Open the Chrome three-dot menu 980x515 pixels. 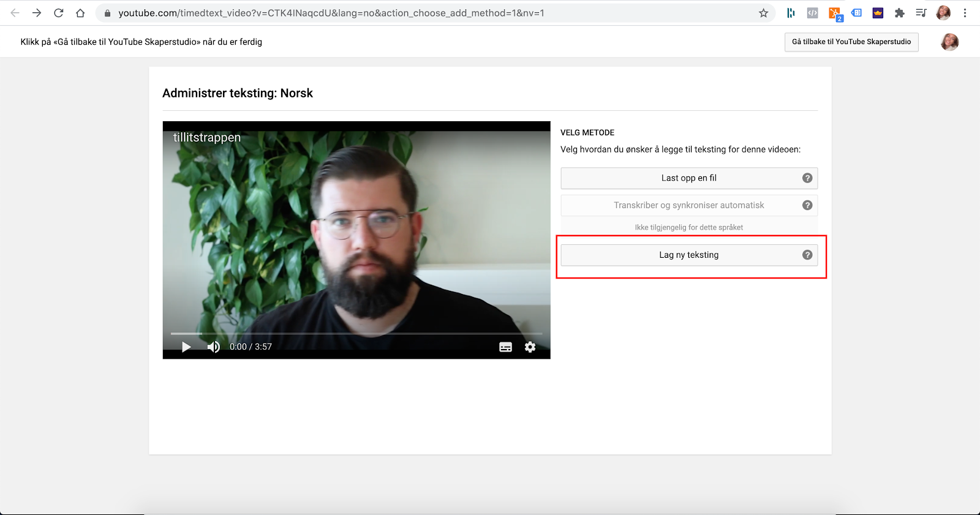pos(965,13)
